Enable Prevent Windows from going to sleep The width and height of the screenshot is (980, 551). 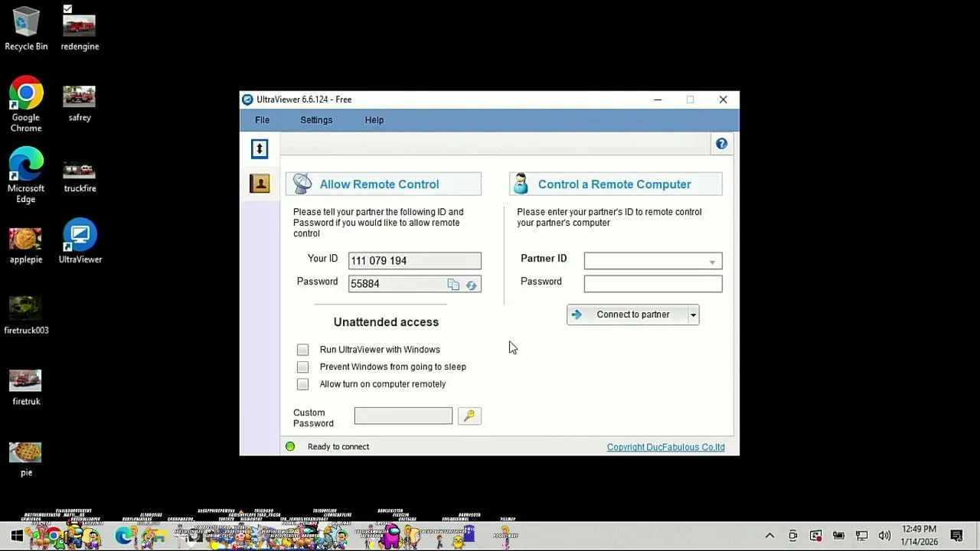(303, 367)
